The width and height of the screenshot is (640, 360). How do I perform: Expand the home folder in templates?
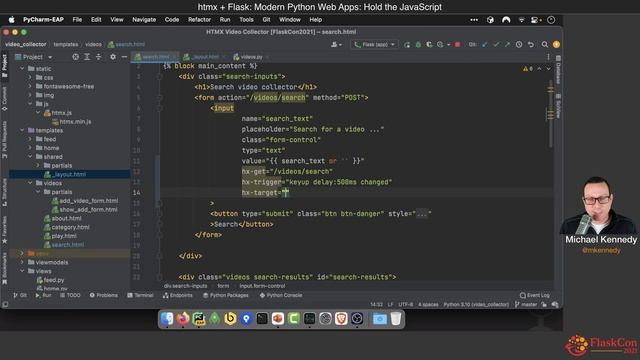point(30,148)
